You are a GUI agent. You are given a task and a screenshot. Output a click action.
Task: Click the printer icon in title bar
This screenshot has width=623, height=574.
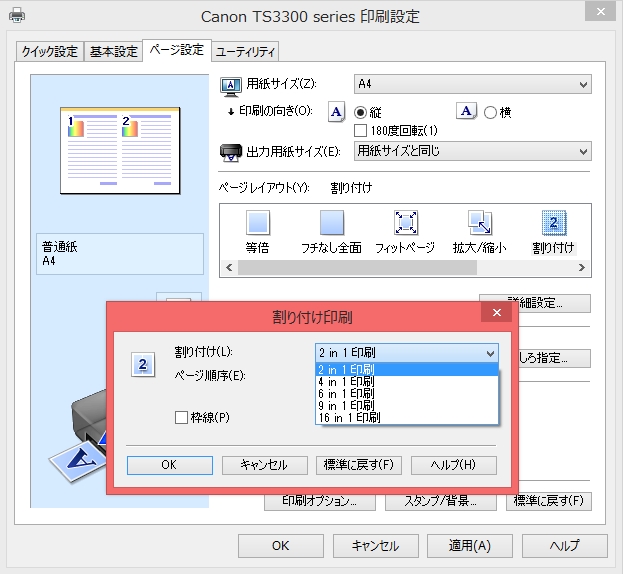17,15
